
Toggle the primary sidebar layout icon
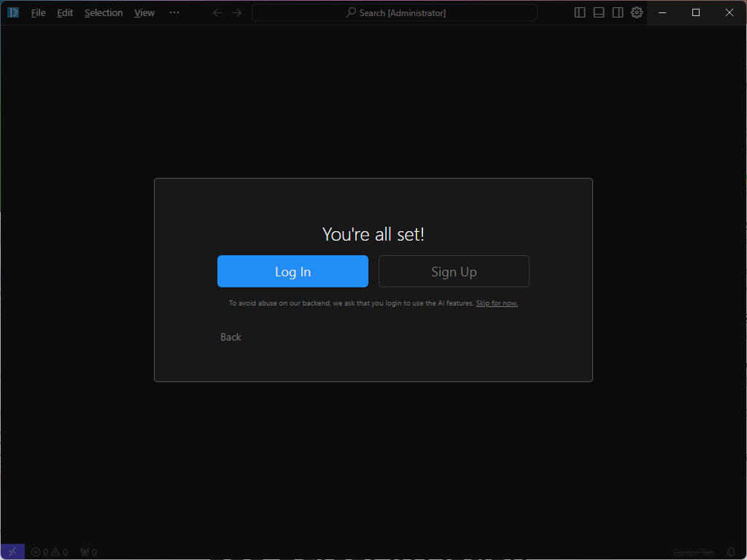point(580,13)
